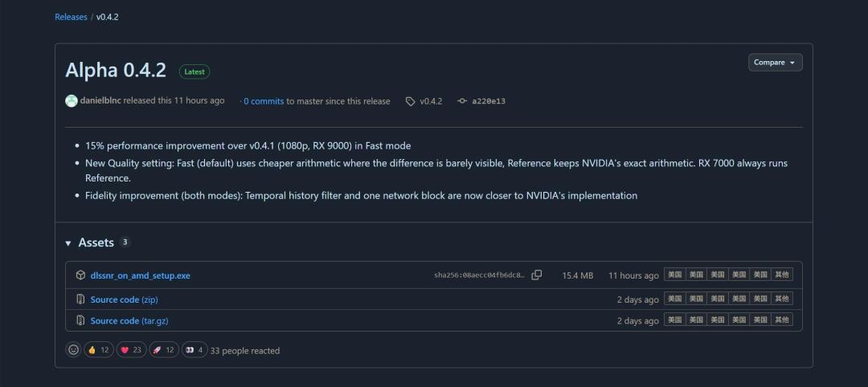This screenshot has width=868, height=387.
Task: Click the file icon beside Source code (tar.gz)
Action: 81,320
